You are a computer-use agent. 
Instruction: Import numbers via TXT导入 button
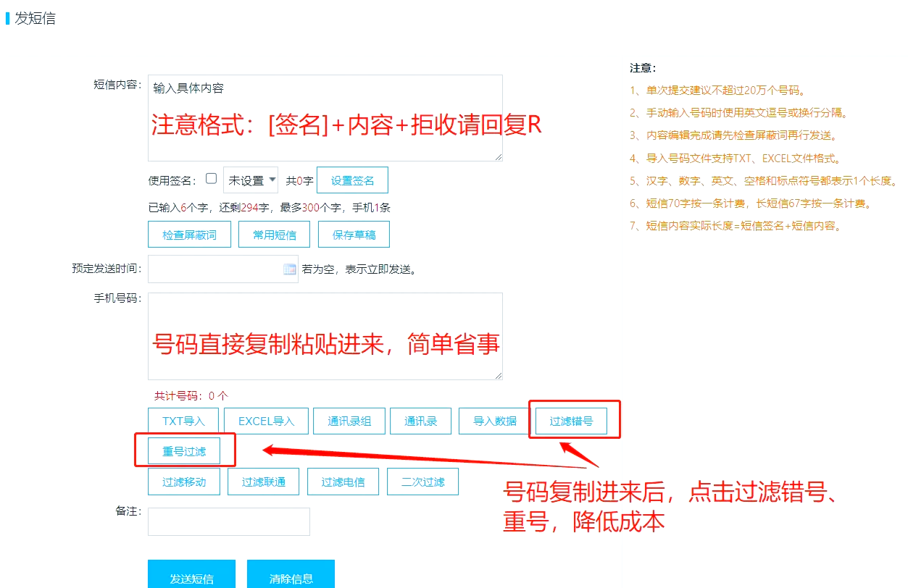(183, 421)
